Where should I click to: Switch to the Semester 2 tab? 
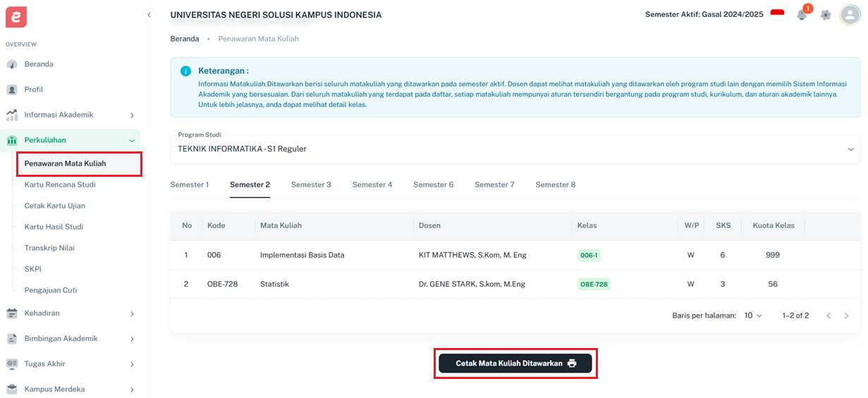point(250,185)
